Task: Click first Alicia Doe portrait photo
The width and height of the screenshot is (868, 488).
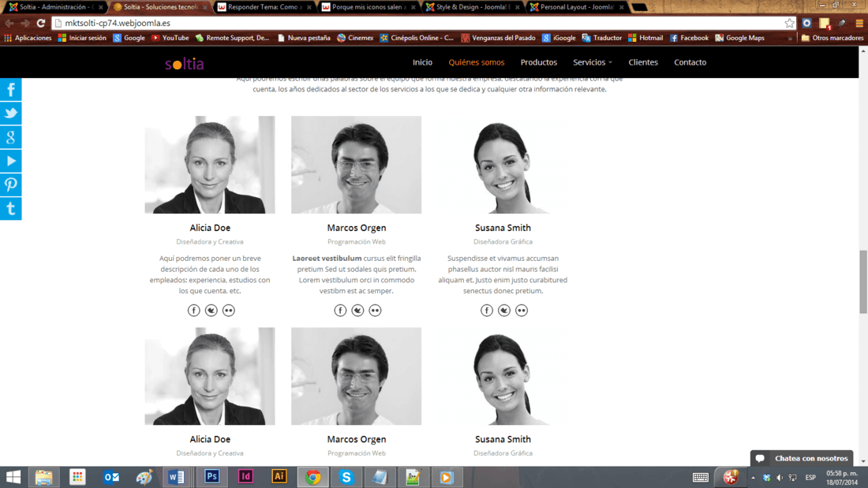Action: pos(210,164)
